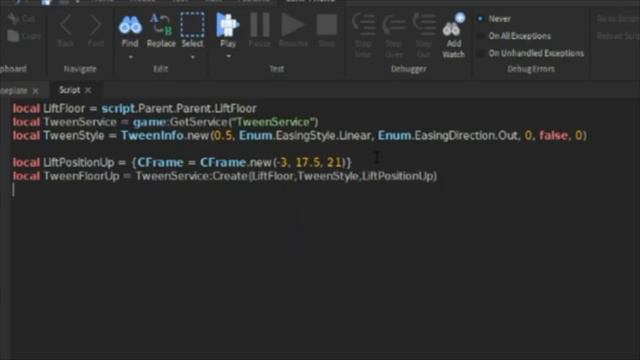Select On Unhandled Exceptions option
The image size is (640, 360).
tap(531, 53)
